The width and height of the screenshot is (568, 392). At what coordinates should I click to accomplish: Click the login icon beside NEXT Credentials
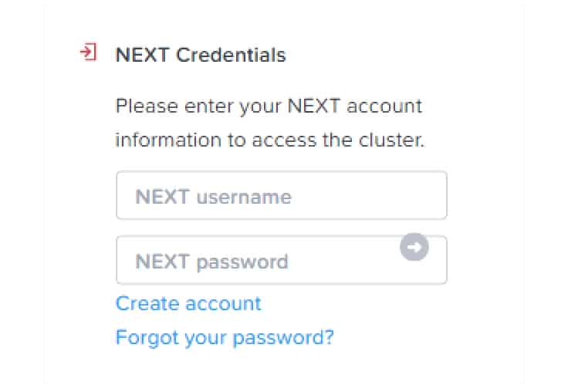tap(89, 52)
